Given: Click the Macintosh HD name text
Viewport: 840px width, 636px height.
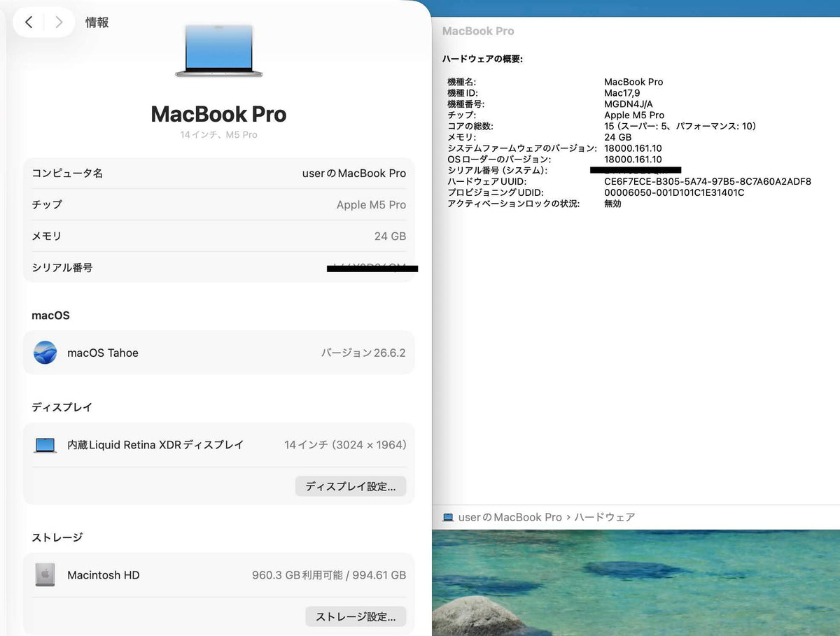Looking at the screenshot, I should click(104, 575).
